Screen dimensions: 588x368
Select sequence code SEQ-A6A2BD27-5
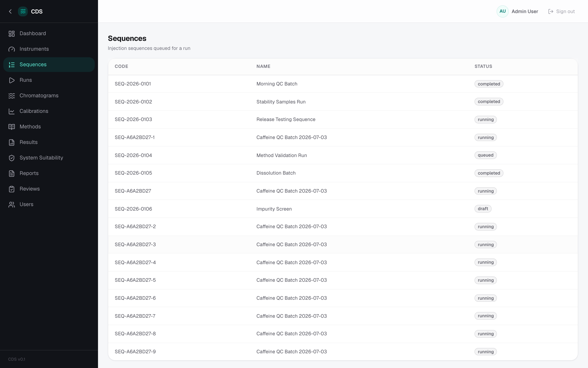[135, 280]
